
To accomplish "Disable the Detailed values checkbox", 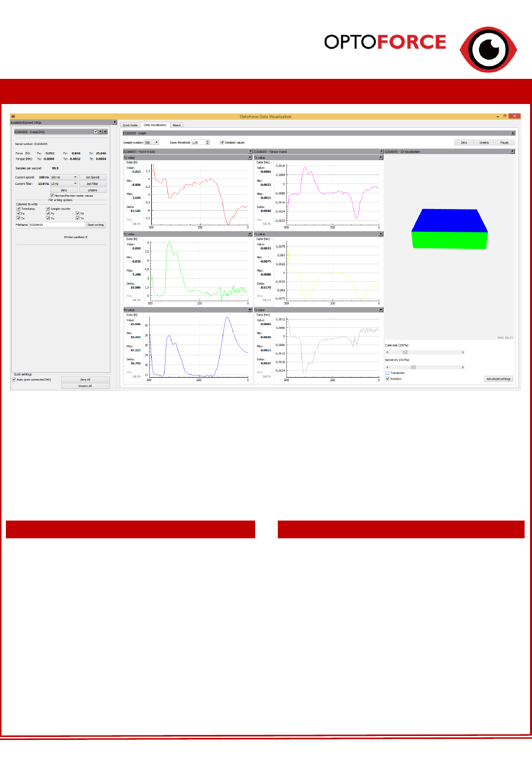I will click(222, 142).
